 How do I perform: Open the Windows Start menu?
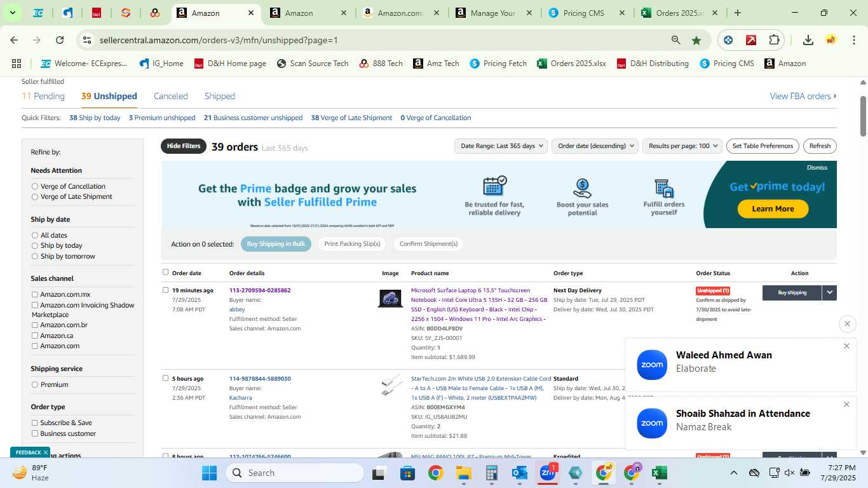click(x=210, y=473)
